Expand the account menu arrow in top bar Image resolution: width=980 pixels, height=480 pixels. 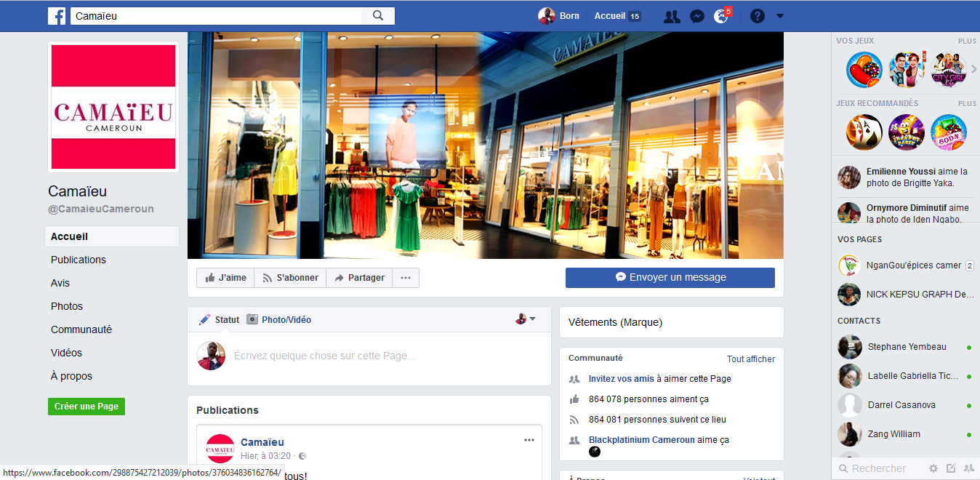point(780,16)
